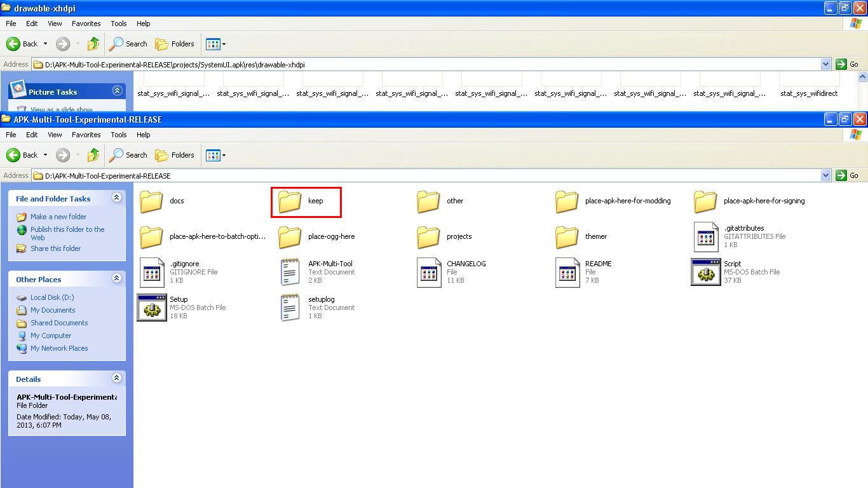Viewport: 868px width, 488px height.
Task: Collapse the Other Places panel
Action: (x=116, y=278)
